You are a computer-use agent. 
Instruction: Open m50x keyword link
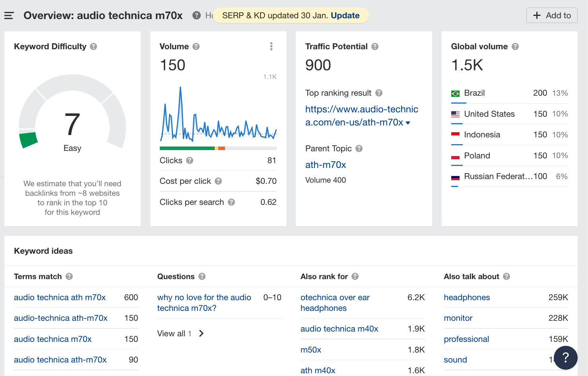point(311,350)
